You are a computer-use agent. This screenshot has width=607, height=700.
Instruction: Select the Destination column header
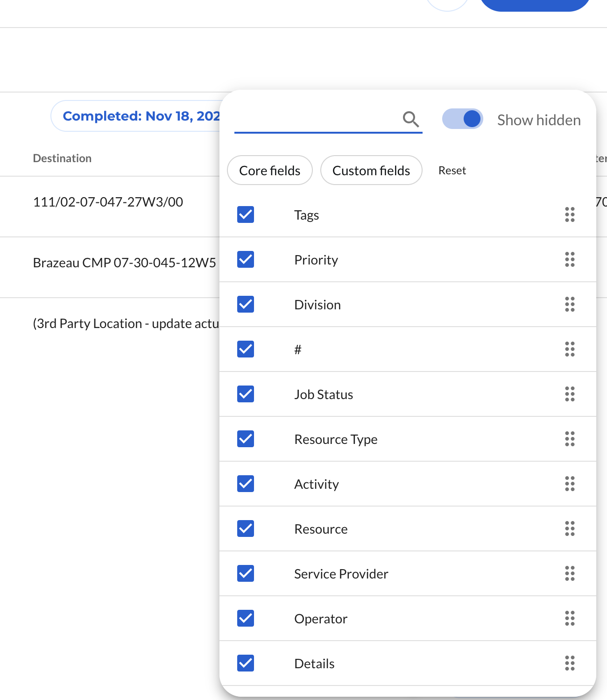[x=62, y=158]
